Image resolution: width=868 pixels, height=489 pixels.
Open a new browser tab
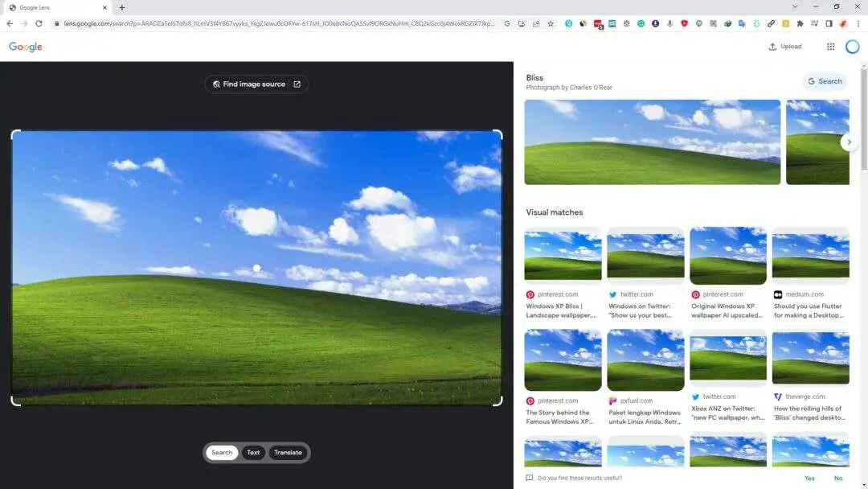[x=122, y=8]
